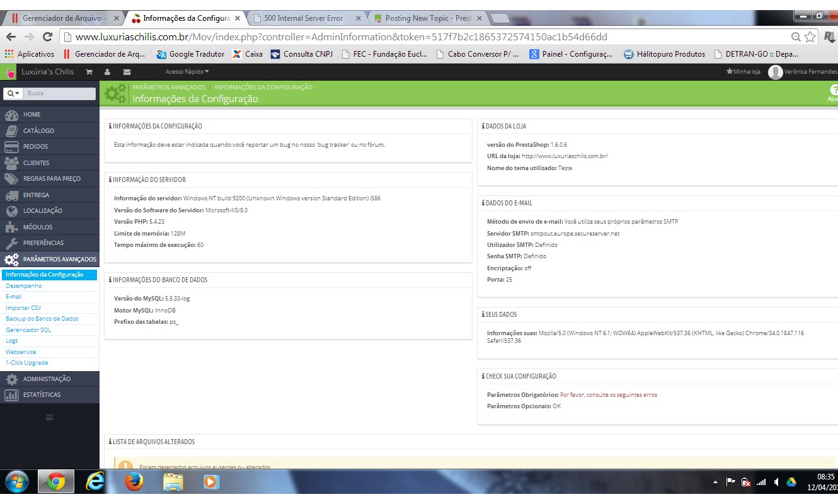Open the Entrega menu
This screenshot has width=838, height=504.
(50, 195)
